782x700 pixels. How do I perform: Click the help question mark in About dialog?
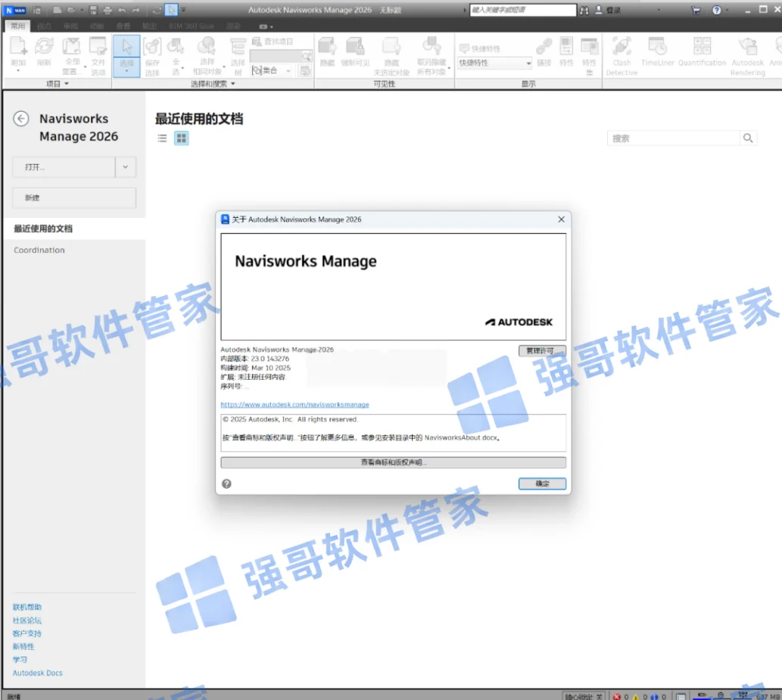click(226, 484)
